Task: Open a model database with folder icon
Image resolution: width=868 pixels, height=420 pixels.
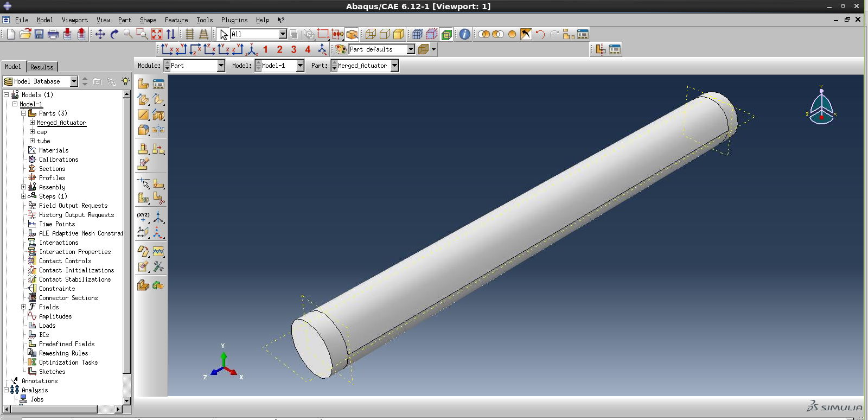Action: coord(25,34)
